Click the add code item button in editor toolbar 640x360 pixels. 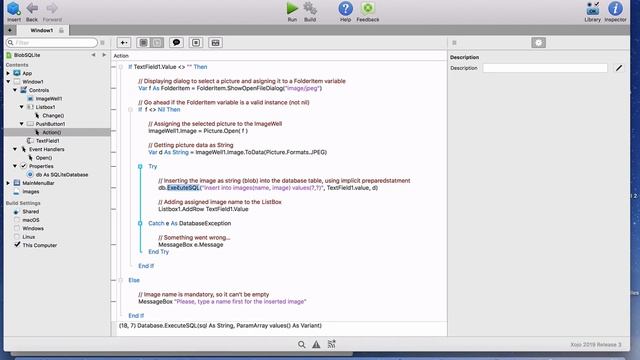coord(124,42)
